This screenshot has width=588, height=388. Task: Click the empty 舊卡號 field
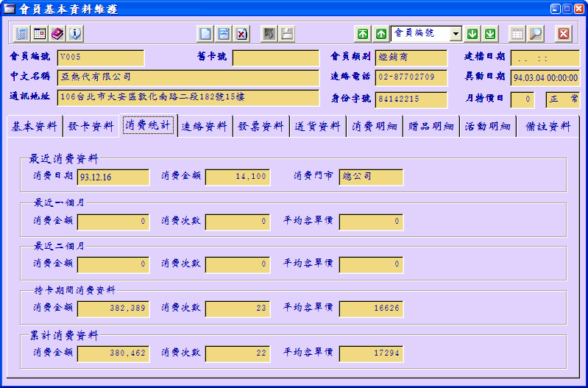[x=275, y=57]
